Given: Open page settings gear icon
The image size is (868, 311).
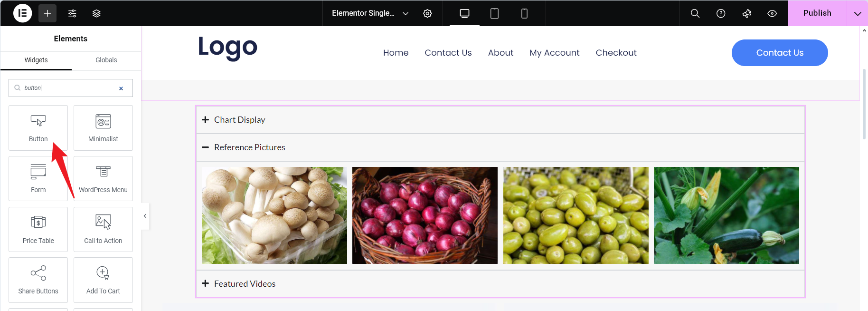Looking at the screenshot, I should coord(427,13).
